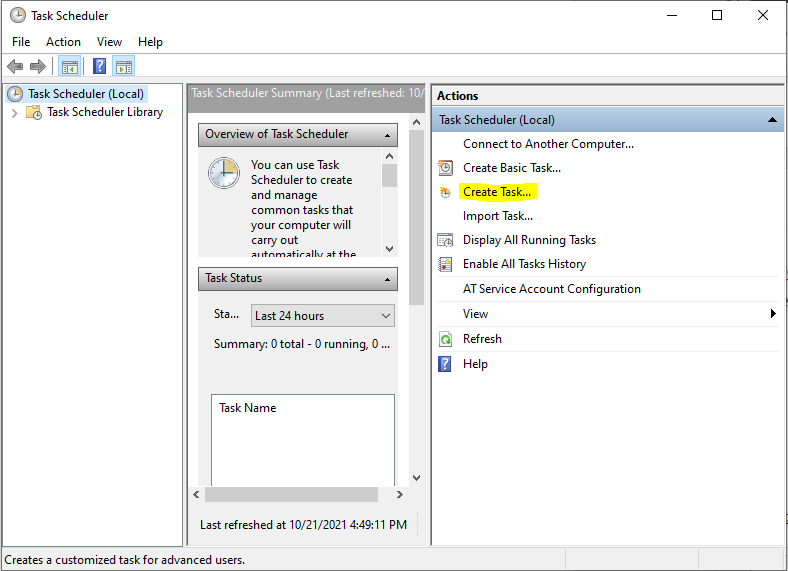Click the Last refreshed at 10/21/2021 text
This screenshot has height=571, width=788.
pos(303,525)
